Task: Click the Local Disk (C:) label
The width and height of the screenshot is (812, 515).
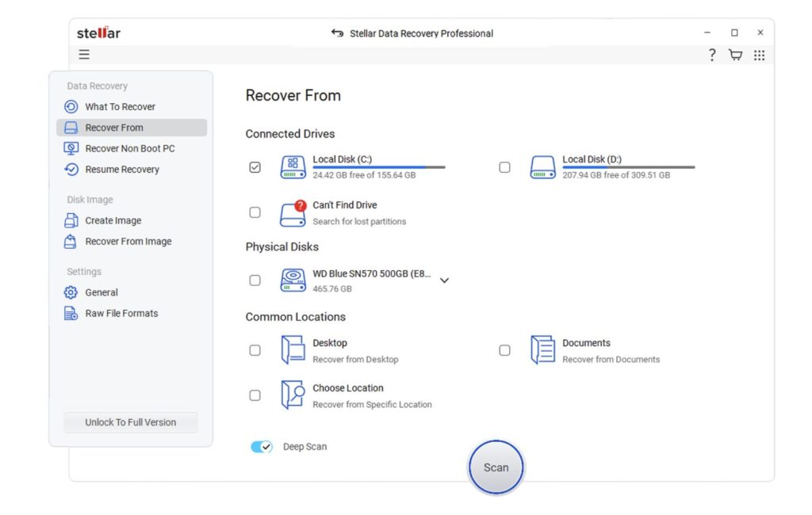Action: [343, 159]
